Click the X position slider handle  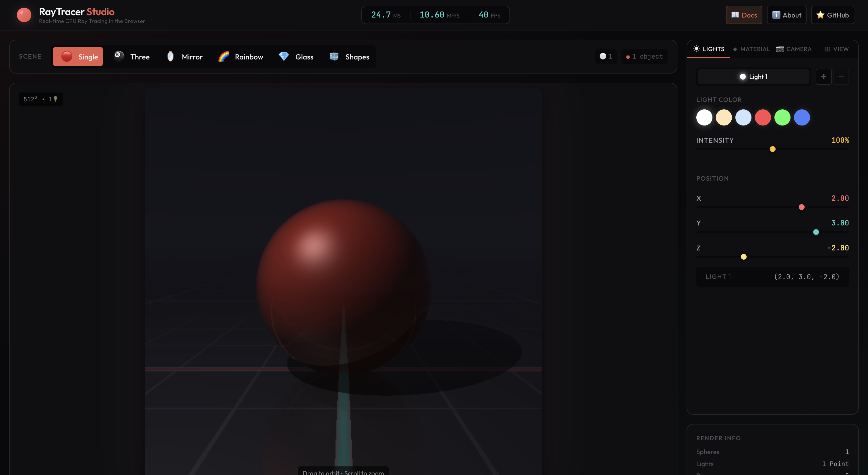[802, 207]
